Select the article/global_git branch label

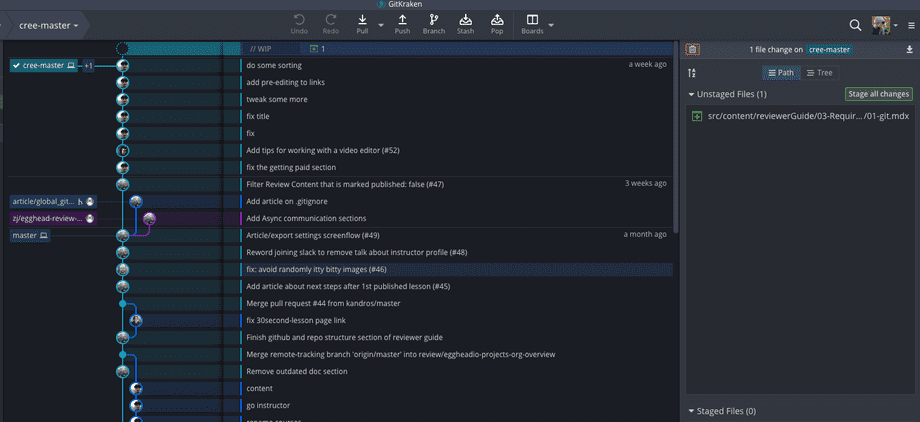pyautogui.click(x=53, y=201)
